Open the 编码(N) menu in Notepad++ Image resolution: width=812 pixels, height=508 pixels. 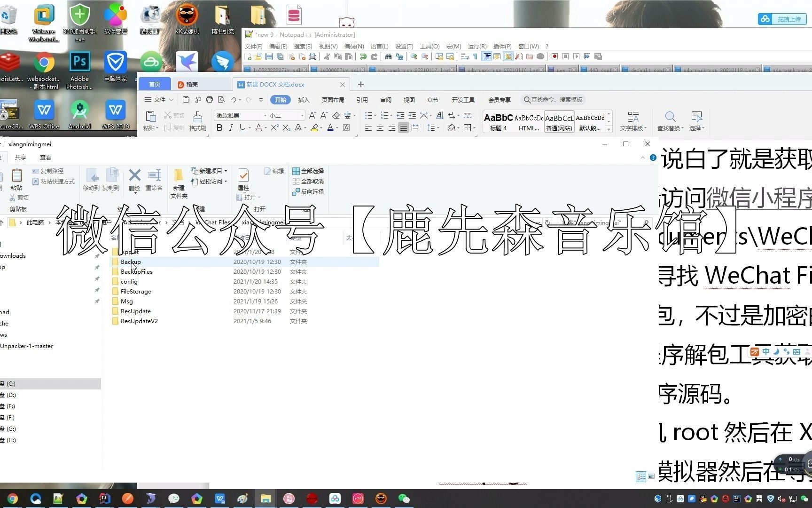point(354,46)
